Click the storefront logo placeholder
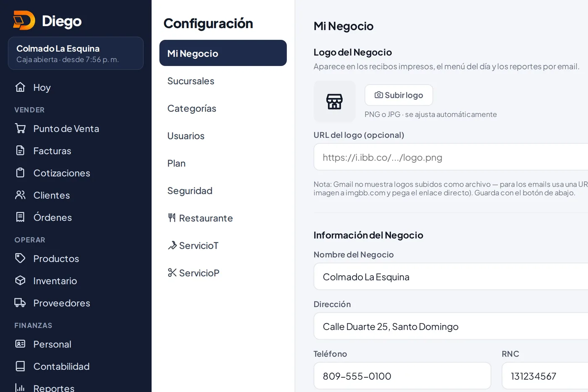588x392 pixels. point(334,101)
